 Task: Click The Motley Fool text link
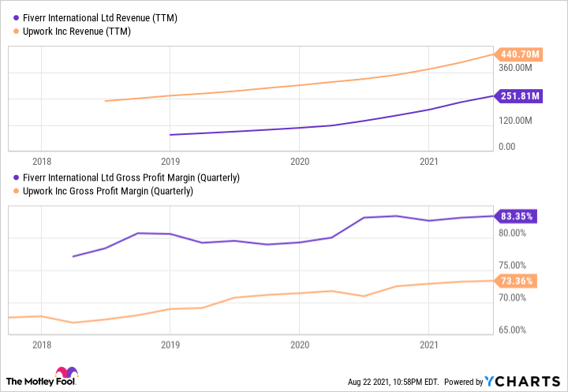point(28,379)
